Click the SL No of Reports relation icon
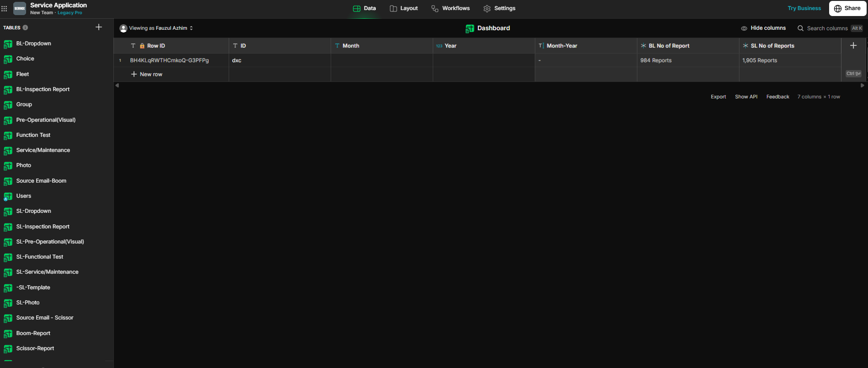The image size is (868, 368). (745, 46)
